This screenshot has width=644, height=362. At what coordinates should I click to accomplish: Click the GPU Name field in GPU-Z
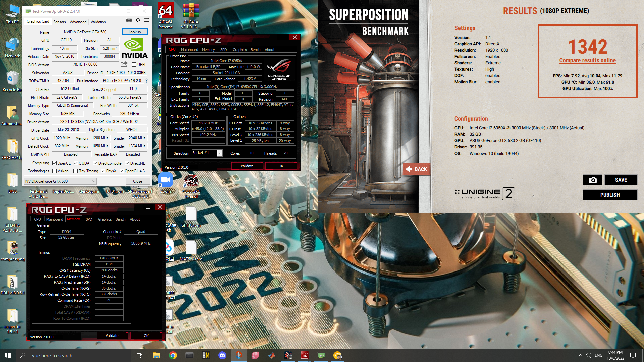[85, 32]
